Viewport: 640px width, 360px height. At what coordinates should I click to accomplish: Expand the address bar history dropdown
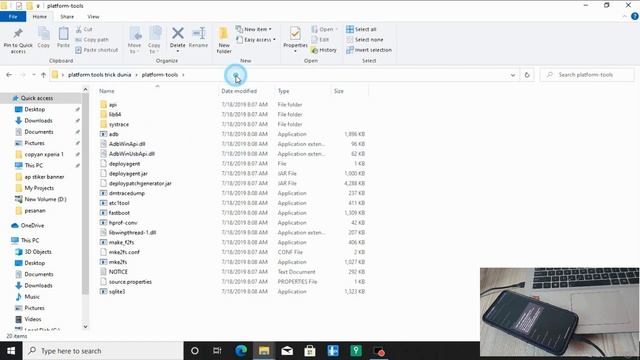click(x=513, y=75)
